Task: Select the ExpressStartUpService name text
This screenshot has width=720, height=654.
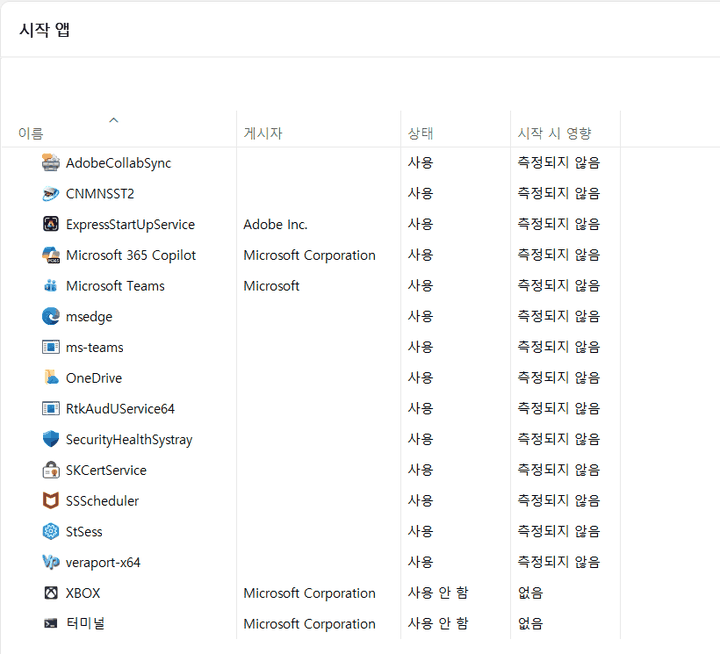Action: click(130, 225)
